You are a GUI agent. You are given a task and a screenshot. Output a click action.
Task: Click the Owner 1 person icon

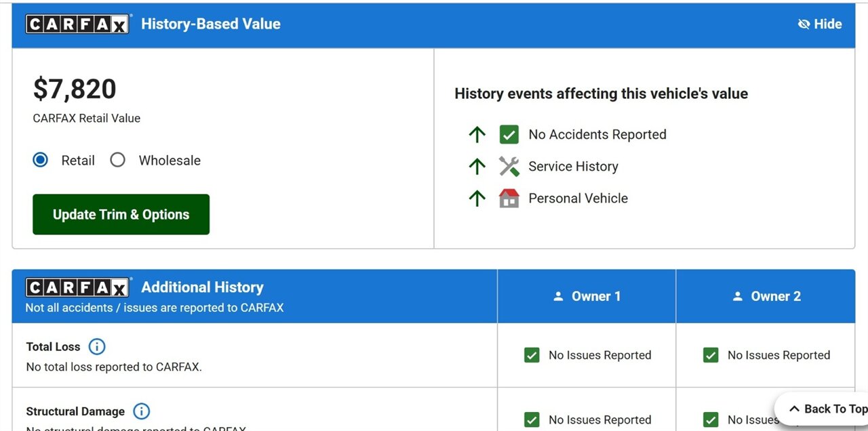point(558,296)
